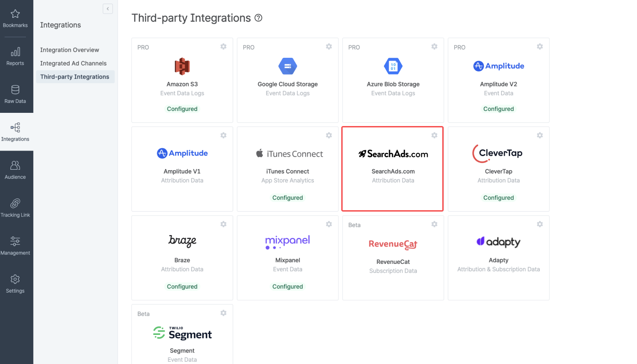Viewport: 637px width, 364px height.
Task: Open settings gear on Azure Blob Storage card
Action: (x=435, y=46)
